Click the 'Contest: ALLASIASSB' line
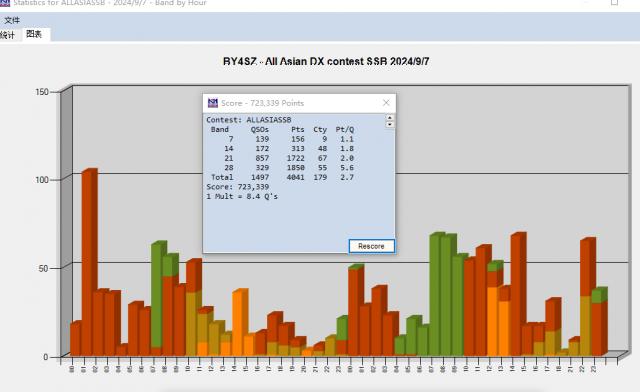The height and width of the screenshot is (392, 640). coord(249,120)
